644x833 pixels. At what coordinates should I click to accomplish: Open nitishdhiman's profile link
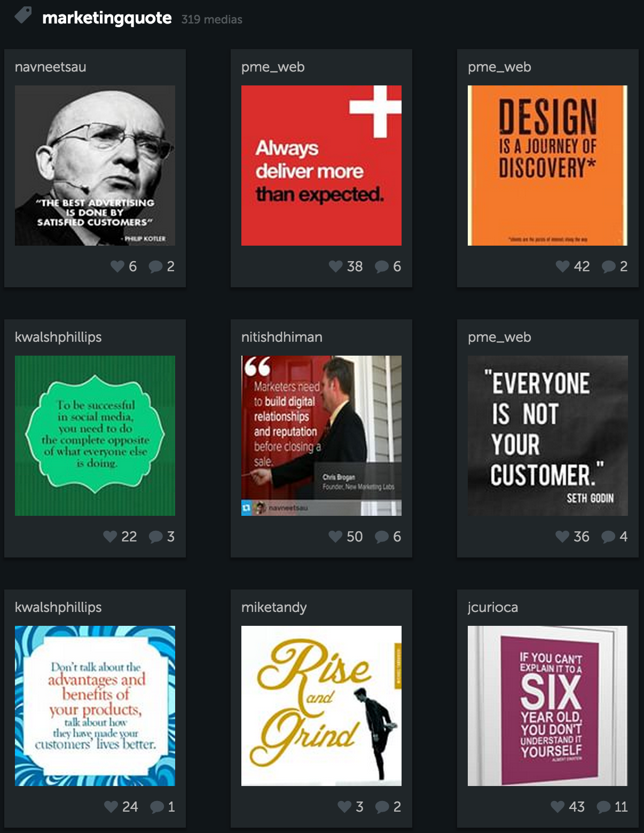pyautogui.click(x=281, y=337)
